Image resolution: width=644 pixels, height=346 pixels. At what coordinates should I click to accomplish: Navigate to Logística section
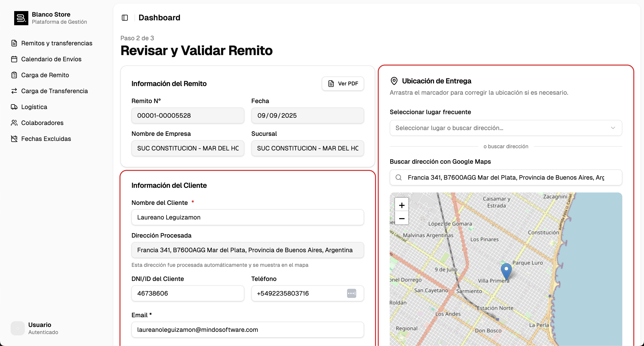click(x=34, y=107)
